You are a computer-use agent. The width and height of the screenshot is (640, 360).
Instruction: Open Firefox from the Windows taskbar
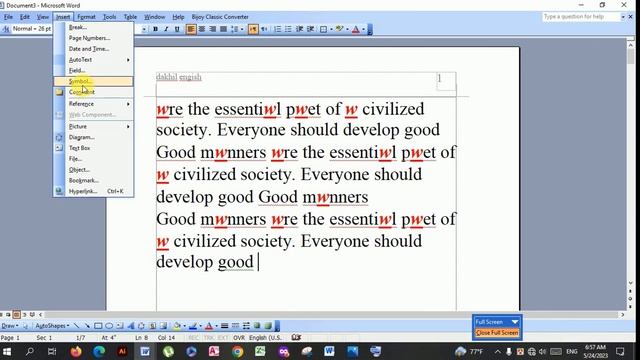(76, 351)
